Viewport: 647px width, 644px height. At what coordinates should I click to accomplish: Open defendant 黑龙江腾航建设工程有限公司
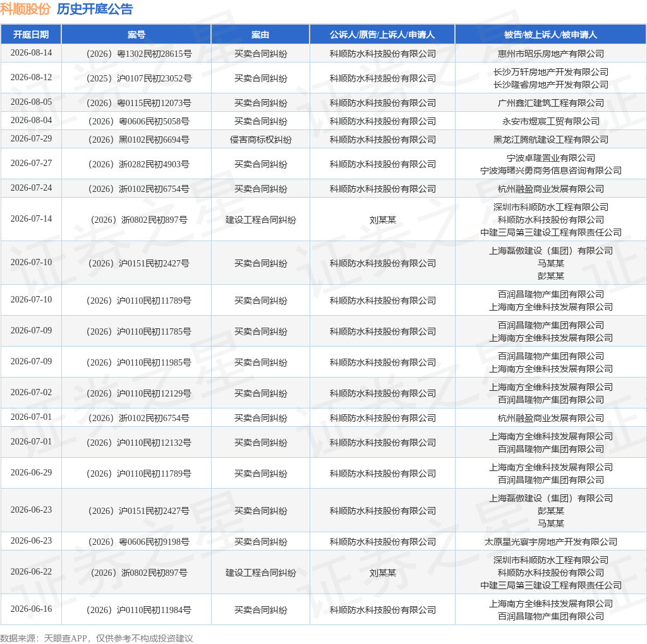coord(551,140)
